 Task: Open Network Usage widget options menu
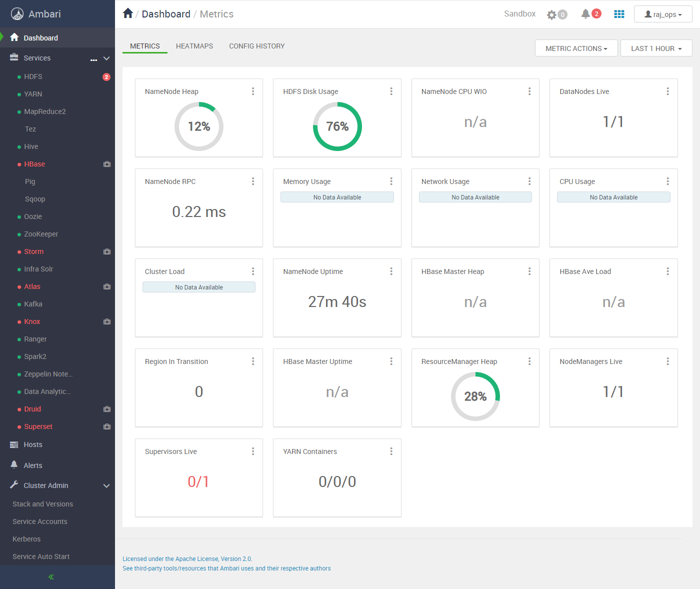tap(529, 181)
